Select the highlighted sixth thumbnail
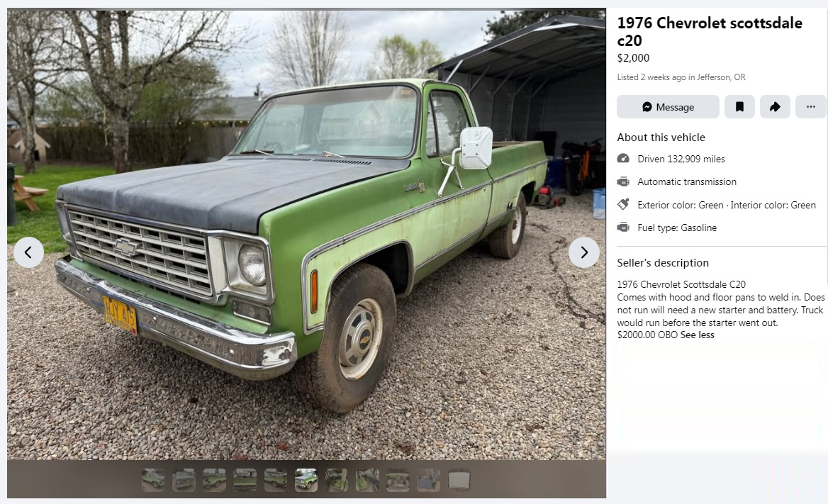Viewport: 828px width, 504px height. point(306,480)
